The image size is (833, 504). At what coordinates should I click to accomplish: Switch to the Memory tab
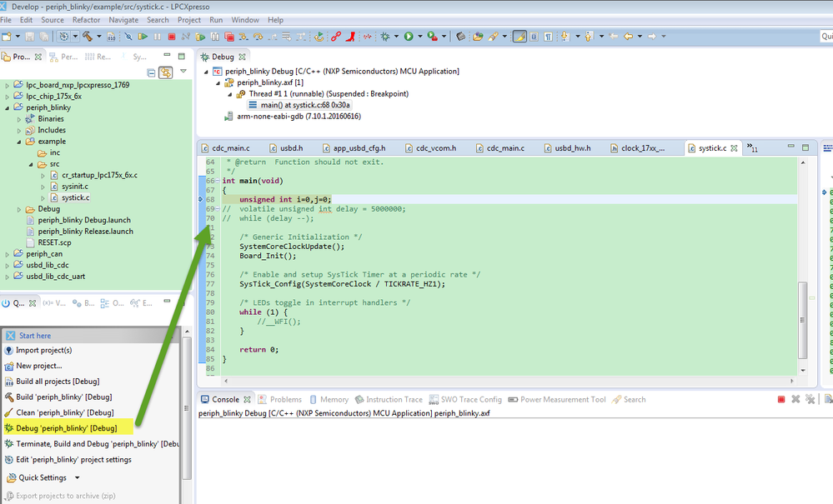329,400
